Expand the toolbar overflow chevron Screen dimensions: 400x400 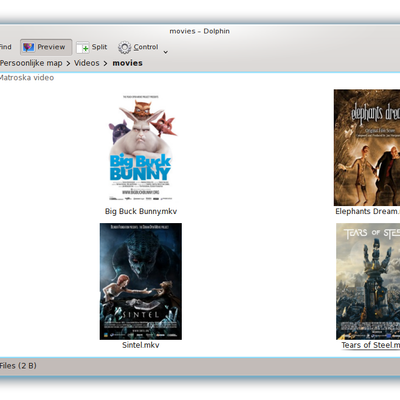click(x=166, y=52)
